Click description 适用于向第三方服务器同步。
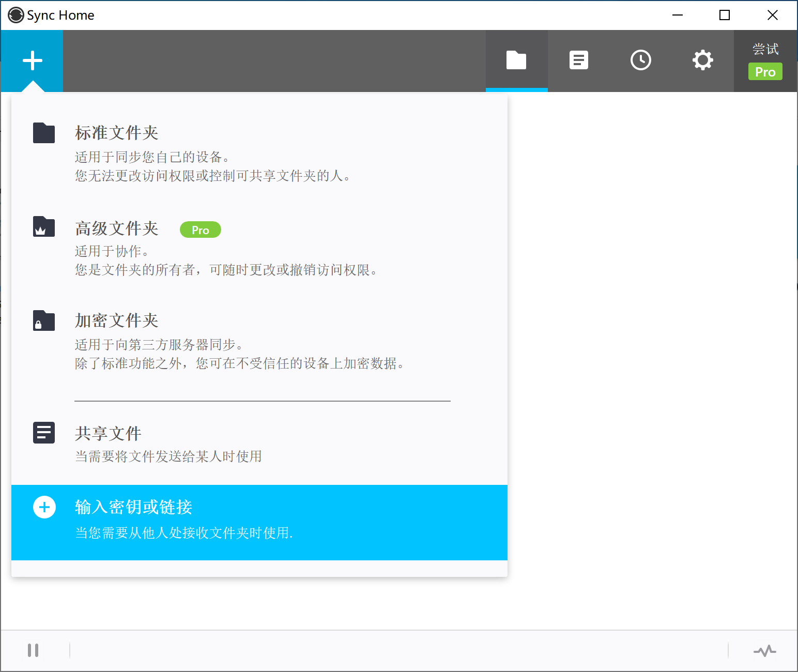798x672 pixels. (159, 345)
